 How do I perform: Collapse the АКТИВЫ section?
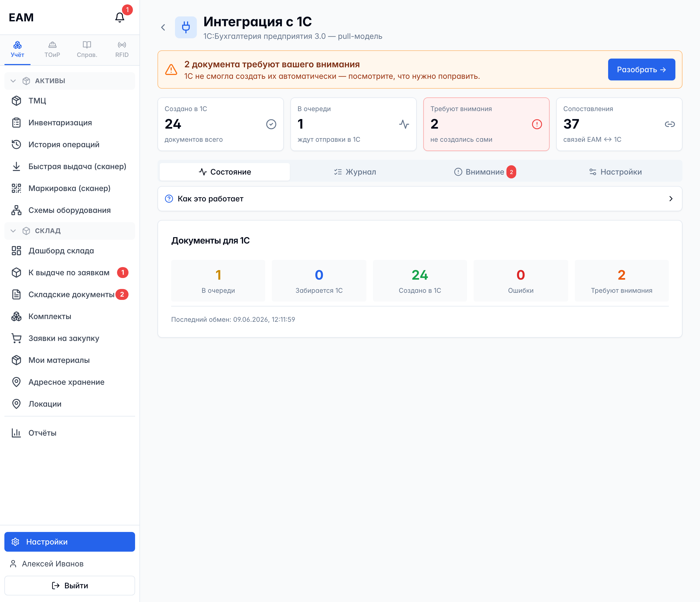[70, 81]
